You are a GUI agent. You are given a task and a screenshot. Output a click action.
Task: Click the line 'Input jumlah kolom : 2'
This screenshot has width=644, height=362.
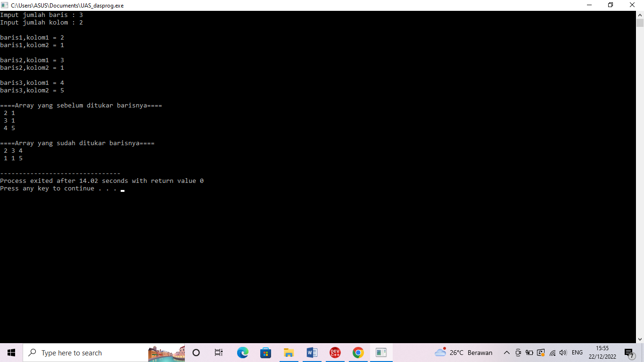(41, 23)
